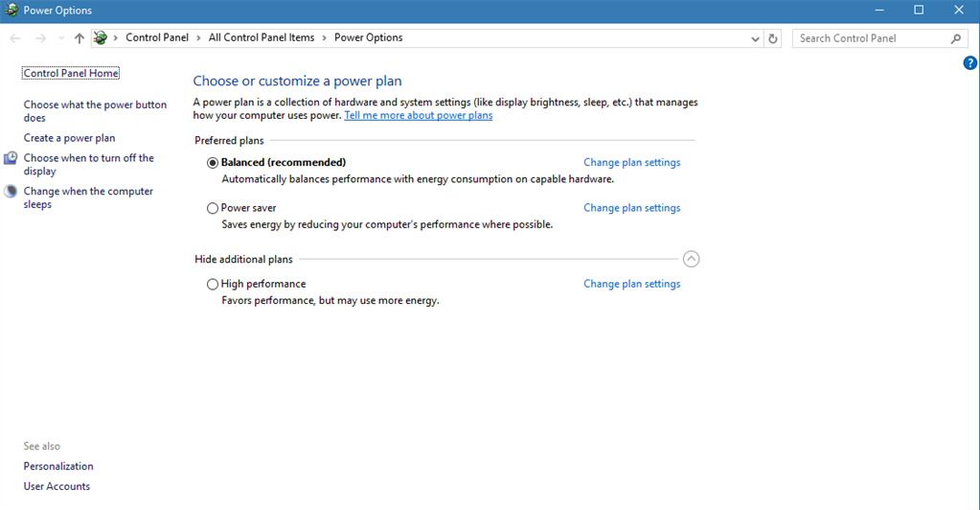Click the search magnifier icon
980x510 pixels.
click(x=956, y=38)
